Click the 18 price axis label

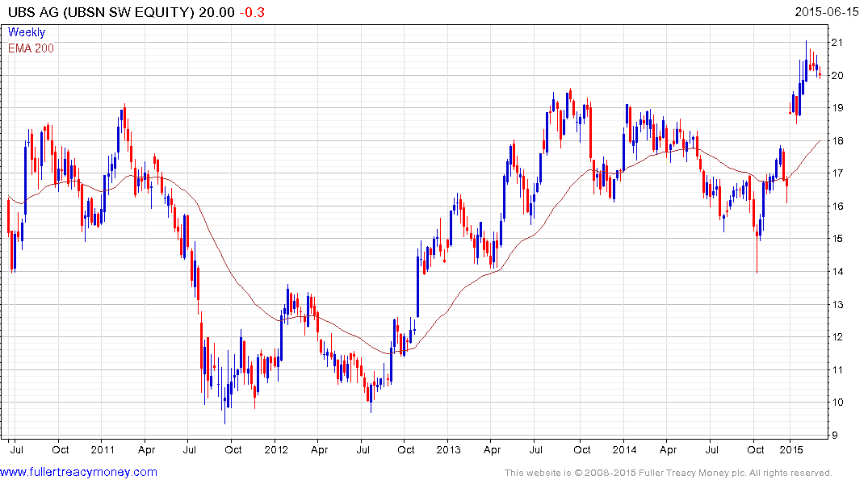[837, 140]
